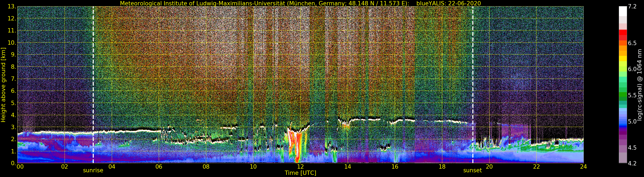Screen dimensions: 644x177
Task: Click the colorbar value 4.5
Action: click(632, 148)
